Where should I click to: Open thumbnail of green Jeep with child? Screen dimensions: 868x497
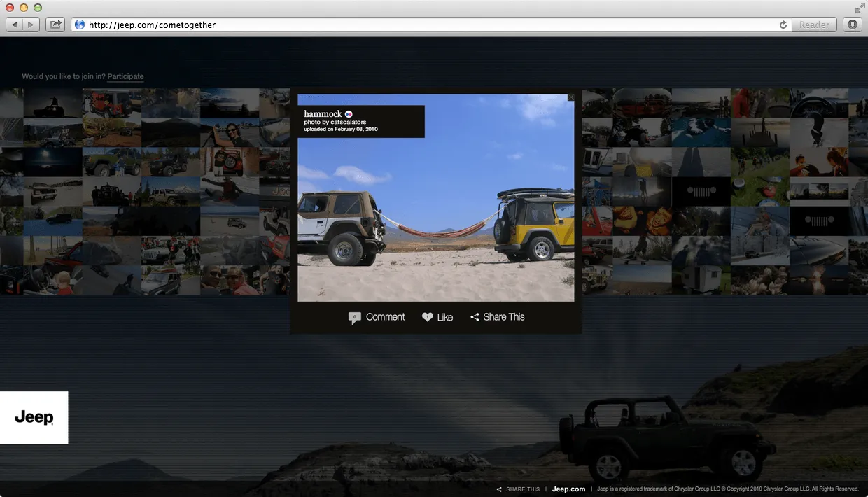tap(112, 162)
